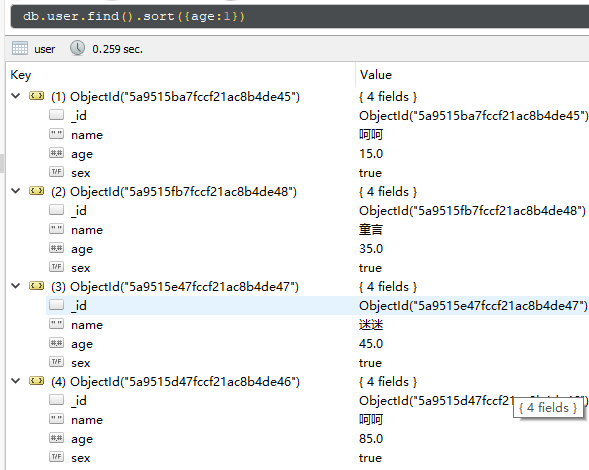Click the value 45.0

(x=371, y=344)
